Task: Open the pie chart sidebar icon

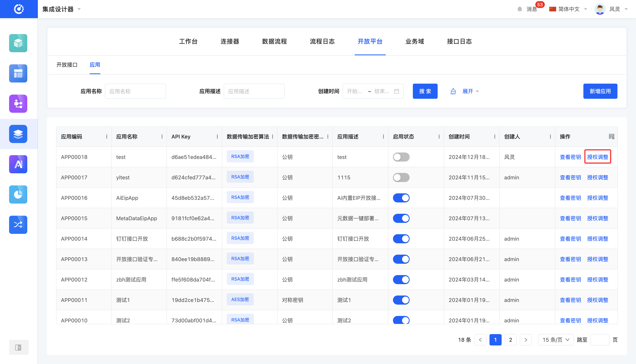Action: 18,194
